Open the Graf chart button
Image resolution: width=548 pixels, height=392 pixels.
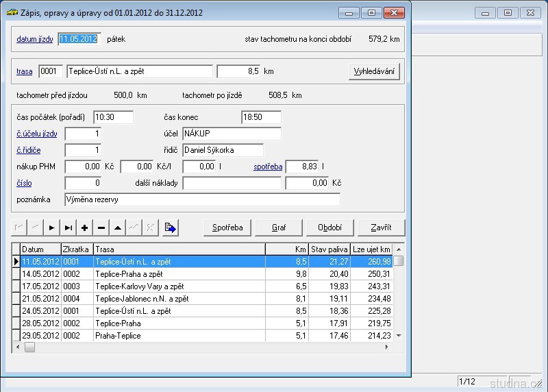tap(279, 228)
